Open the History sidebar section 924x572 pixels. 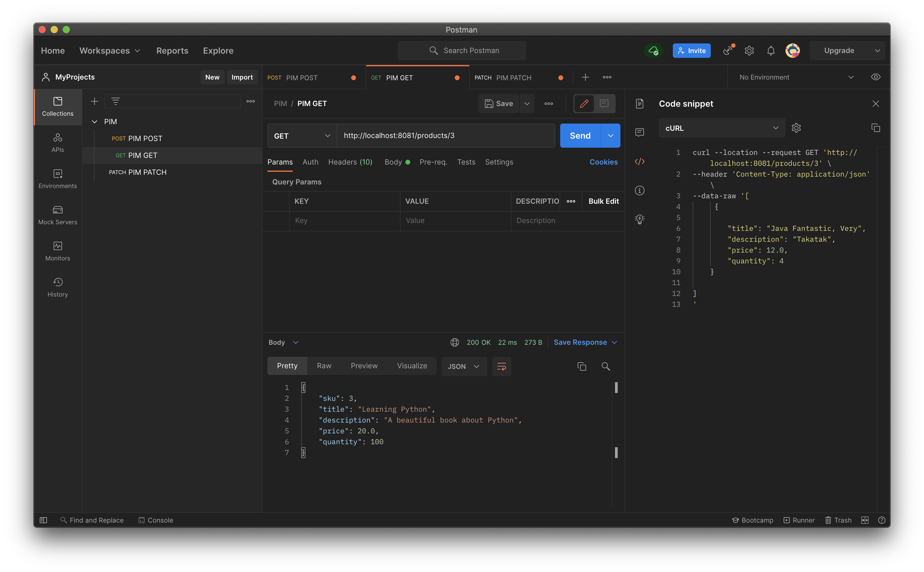(58, 288)
